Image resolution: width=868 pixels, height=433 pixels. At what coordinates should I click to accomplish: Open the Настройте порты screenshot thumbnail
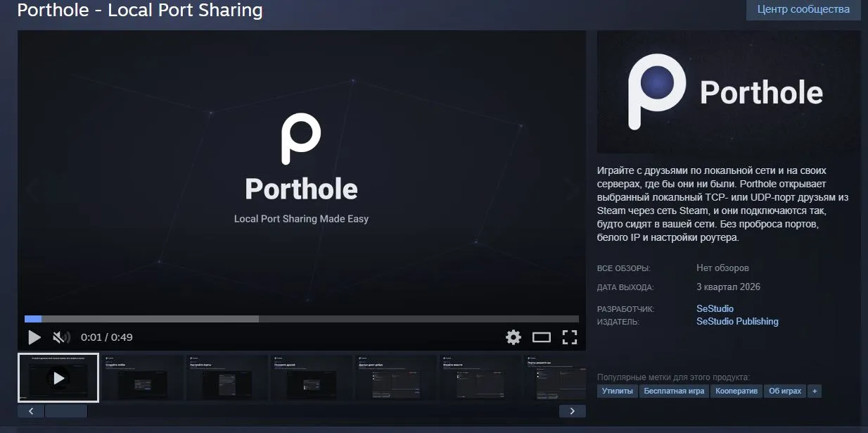tap(227, 378)
